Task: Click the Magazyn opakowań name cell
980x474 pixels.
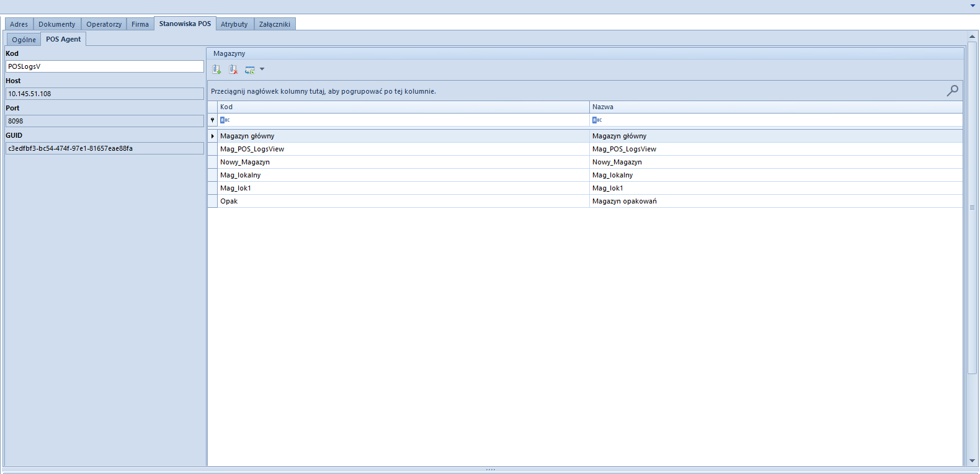Action: [x=776, y=201]
